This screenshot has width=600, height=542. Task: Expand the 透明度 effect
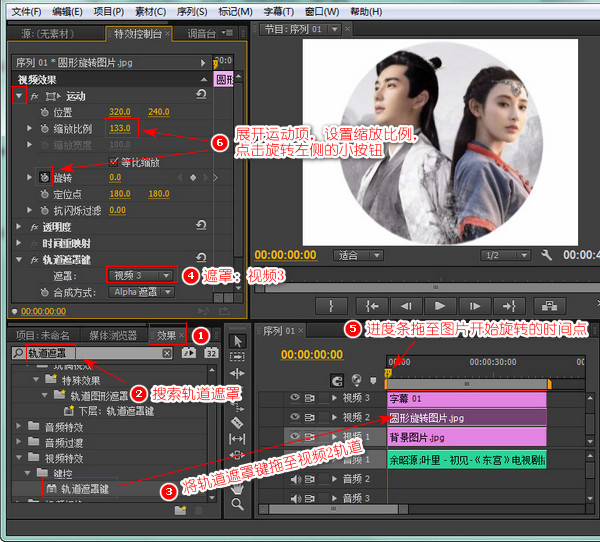pyautogui.click(x=18, y=227)
